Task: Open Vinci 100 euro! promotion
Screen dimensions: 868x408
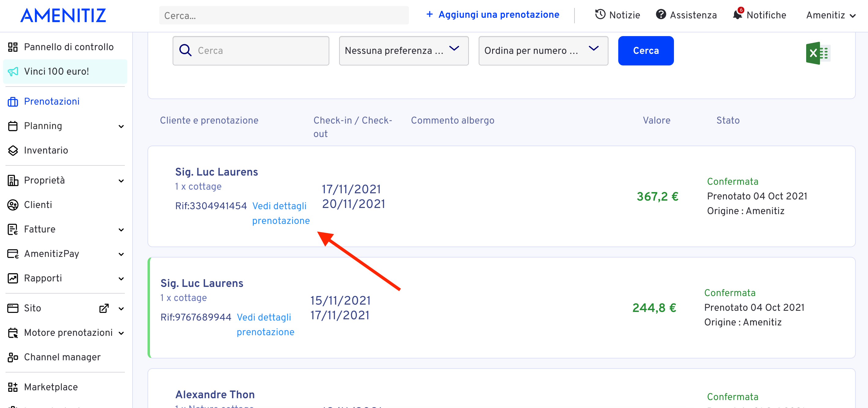Action: [65, 71]
